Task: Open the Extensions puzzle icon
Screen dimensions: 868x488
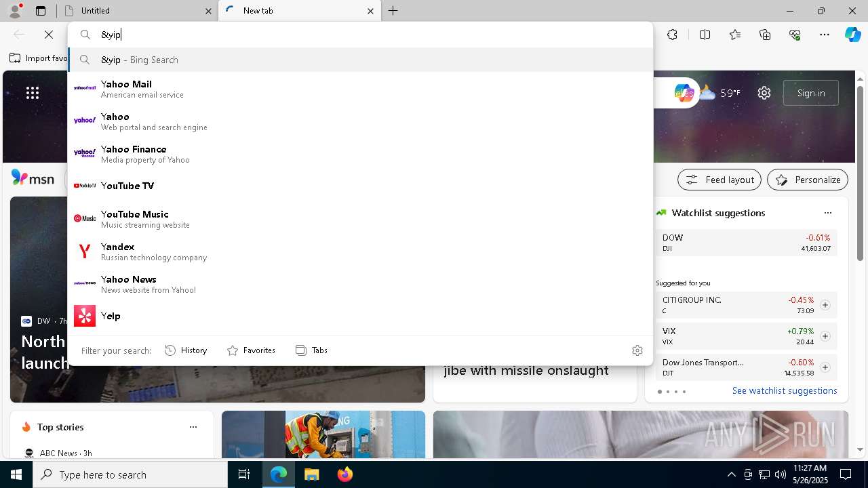Action: [672, 35]
